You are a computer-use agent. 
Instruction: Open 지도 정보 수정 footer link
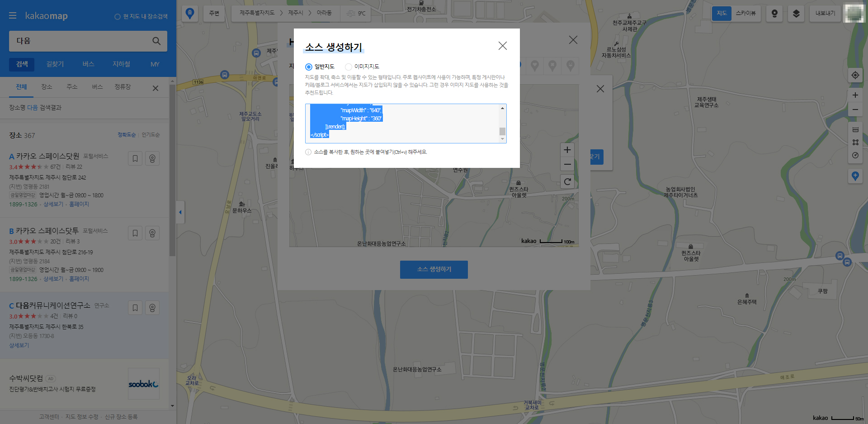[82, 417]
